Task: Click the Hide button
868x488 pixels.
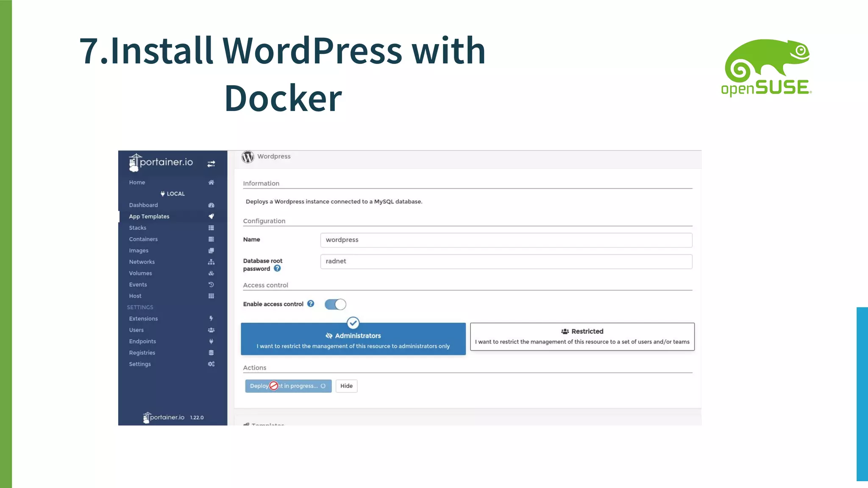Action: point(346,386)
